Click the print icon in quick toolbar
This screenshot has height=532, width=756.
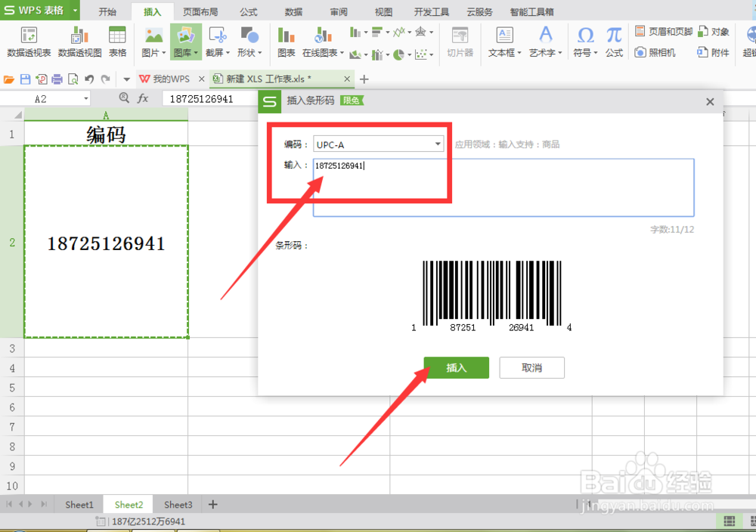pos(57,79)
